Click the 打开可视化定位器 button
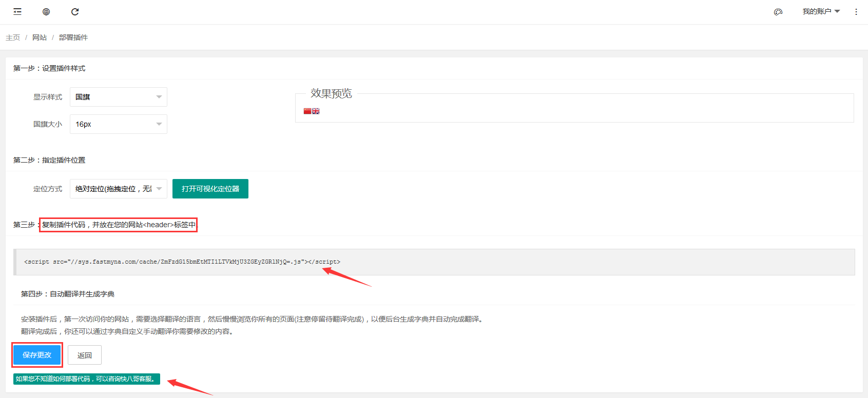This screenshot has height=398, width=868. [210, 189]
